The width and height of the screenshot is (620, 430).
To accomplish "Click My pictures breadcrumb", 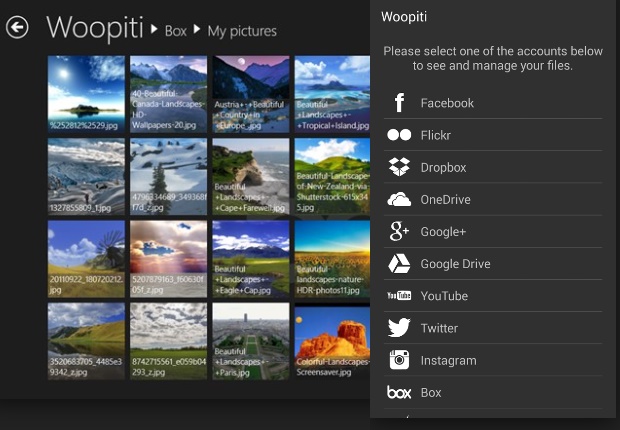I will pyautogui.click(x=242, y=31).
